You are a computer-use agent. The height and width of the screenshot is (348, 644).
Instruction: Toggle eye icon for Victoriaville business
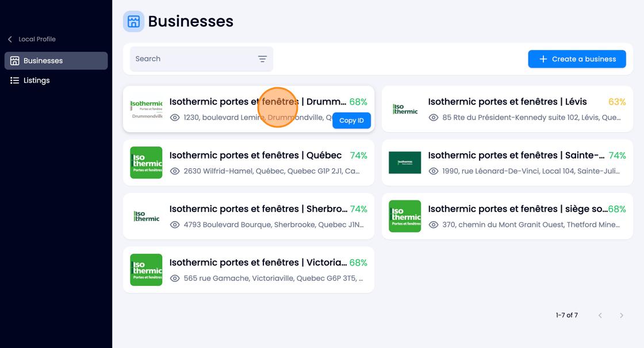pos(175,279)
